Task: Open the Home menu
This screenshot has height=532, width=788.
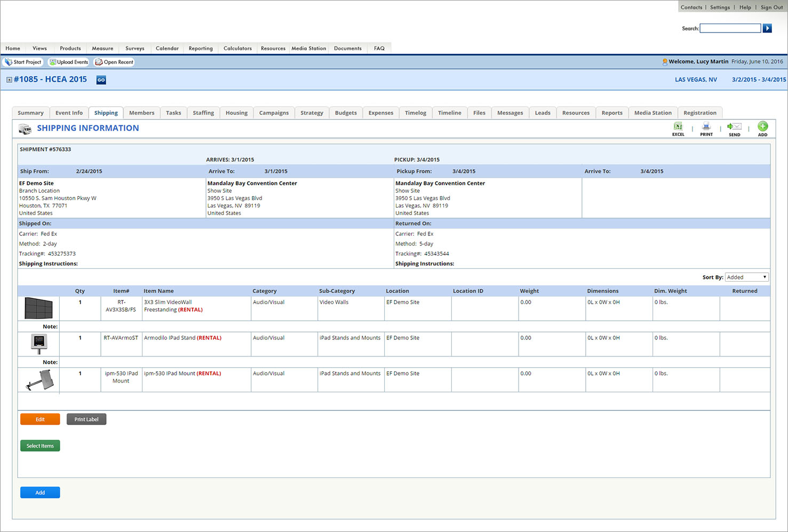Action: [13, 48]
